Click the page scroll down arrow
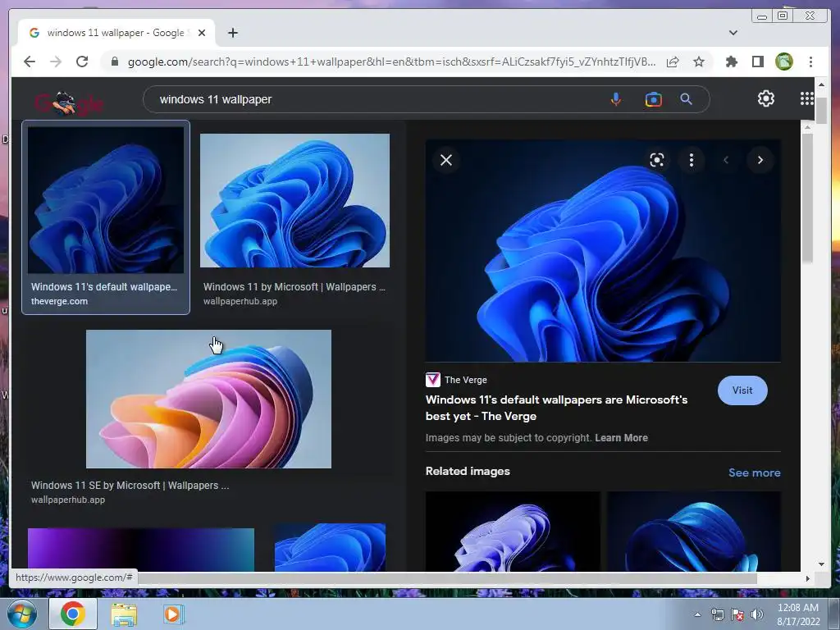 pyautogui.click(x=821, y=564)
